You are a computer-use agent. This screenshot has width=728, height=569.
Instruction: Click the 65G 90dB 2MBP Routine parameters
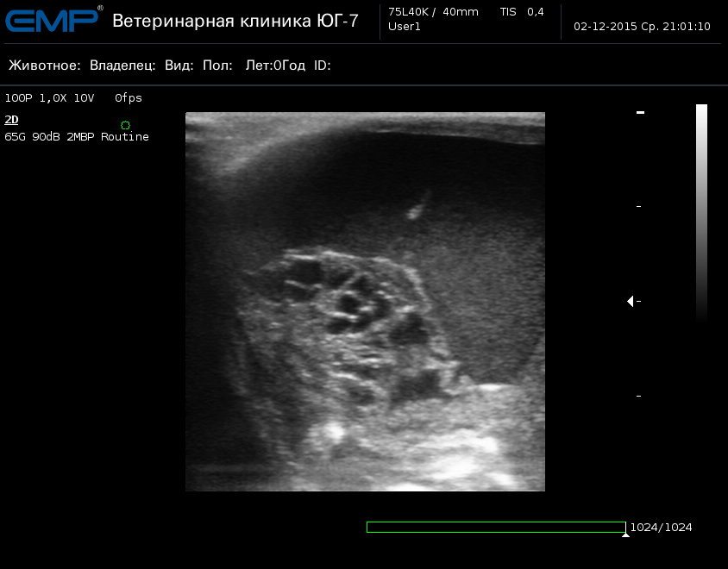coord(77,137)
